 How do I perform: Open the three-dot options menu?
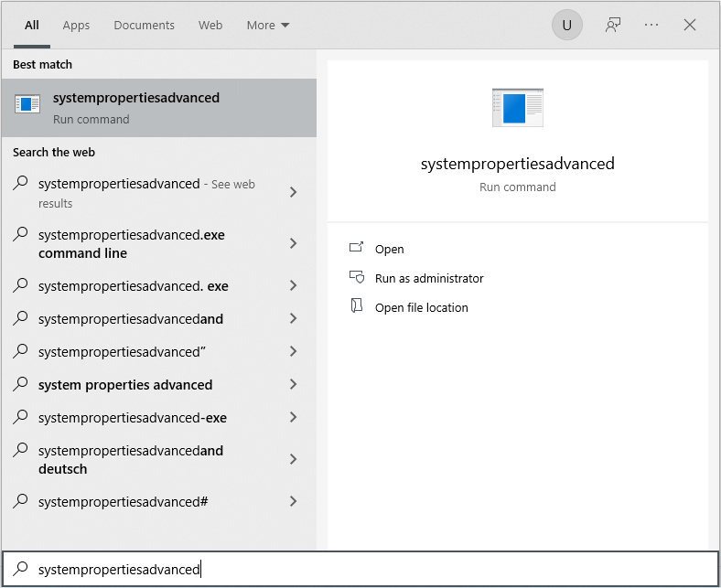coord(651,25)
